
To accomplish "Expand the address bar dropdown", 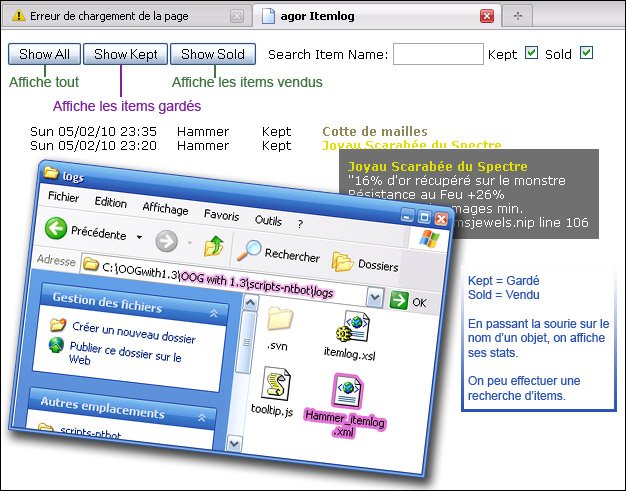I will [374, 297].
